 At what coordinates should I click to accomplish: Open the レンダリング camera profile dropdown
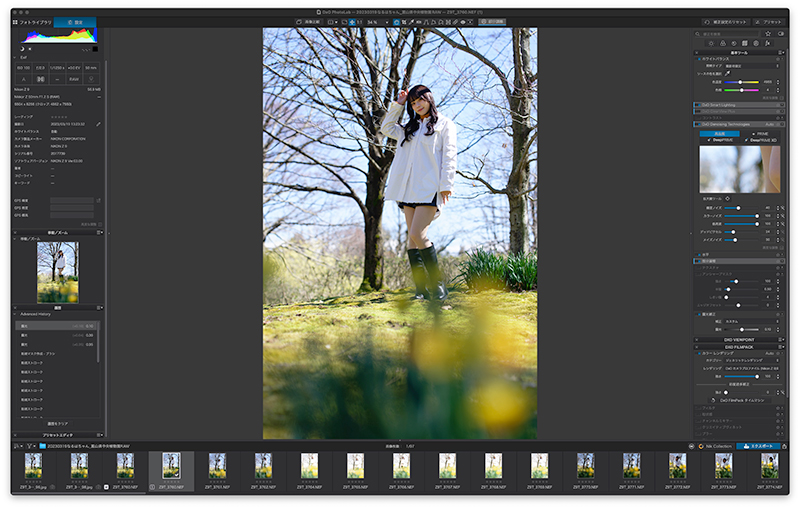click(752, 368)
